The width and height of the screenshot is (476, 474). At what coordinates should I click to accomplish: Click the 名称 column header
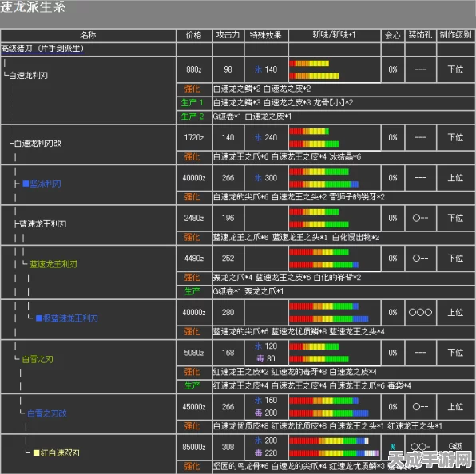click(88, 35)
